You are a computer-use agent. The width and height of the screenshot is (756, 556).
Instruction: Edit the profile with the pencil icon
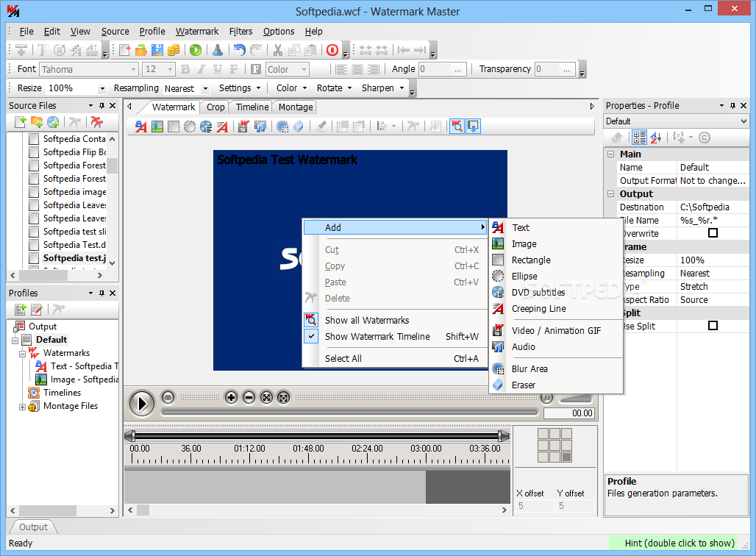(x=37, y=309)
